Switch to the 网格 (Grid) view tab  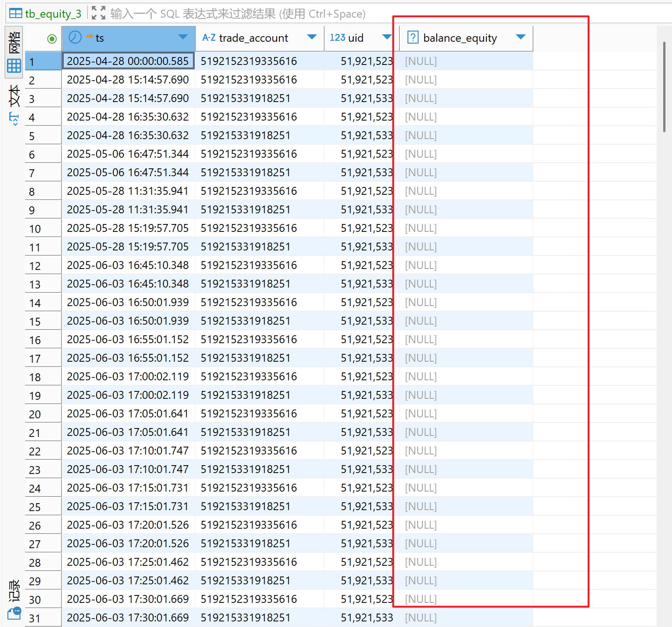(x=14, y=51)
